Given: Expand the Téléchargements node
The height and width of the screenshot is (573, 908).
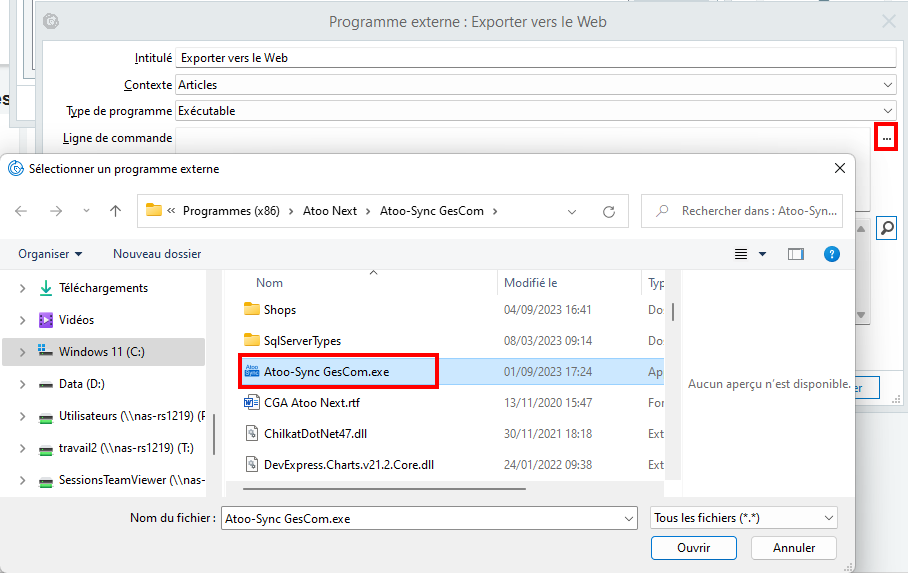Looking at the screenshot, I should tap(22, 288).
